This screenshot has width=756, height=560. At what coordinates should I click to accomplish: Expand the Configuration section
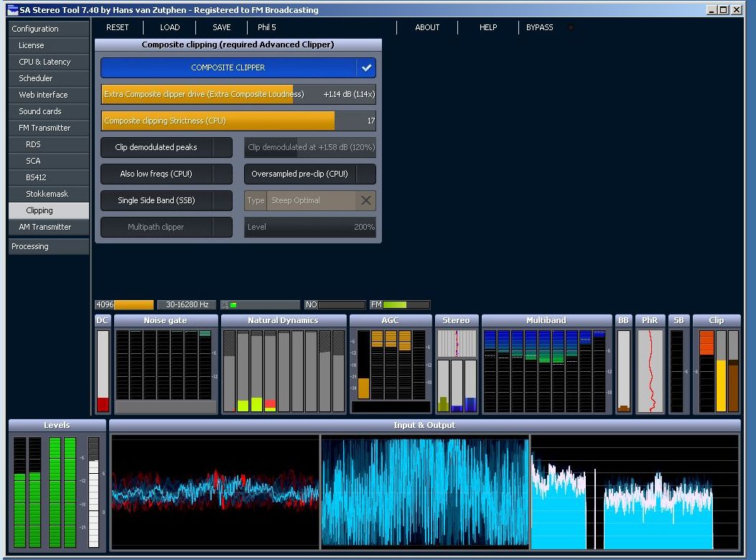tap(49, 29)
